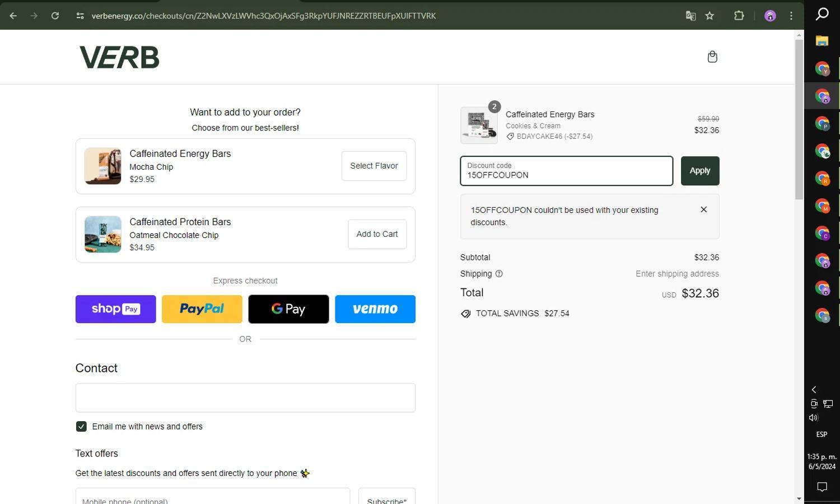The width and height of the screenshot is (840, 504).
Task: Switch to Chrome window with C badge
Action: pos(822,233)
